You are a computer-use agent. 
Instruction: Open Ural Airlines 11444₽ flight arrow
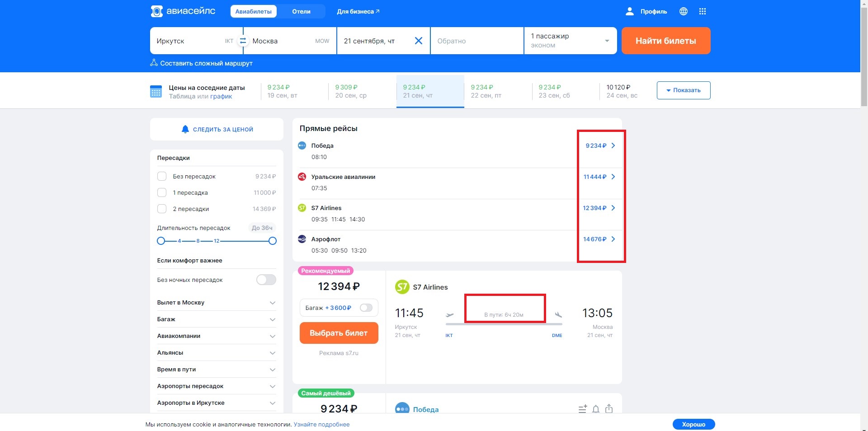pyautogui.click(x=613, y=177)
